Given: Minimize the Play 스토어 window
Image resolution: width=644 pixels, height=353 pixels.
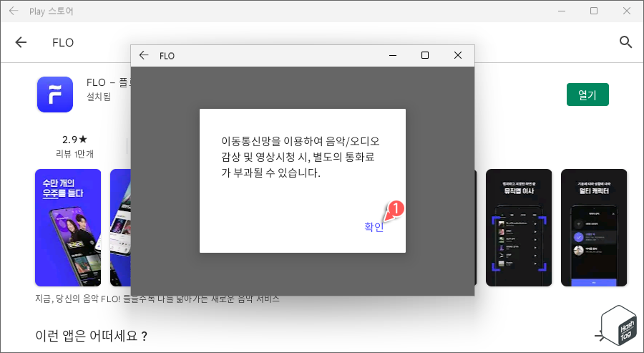Looking at the screenshot, I should [x=562, y=11].
